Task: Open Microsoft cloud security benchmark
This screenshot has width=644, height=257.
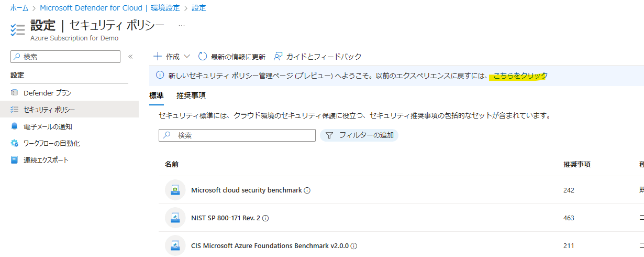Action: tap(247, 190)
